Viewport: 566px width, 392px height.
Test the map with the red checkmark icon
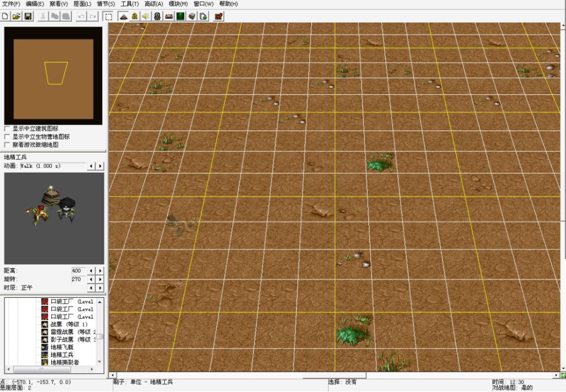219,16
